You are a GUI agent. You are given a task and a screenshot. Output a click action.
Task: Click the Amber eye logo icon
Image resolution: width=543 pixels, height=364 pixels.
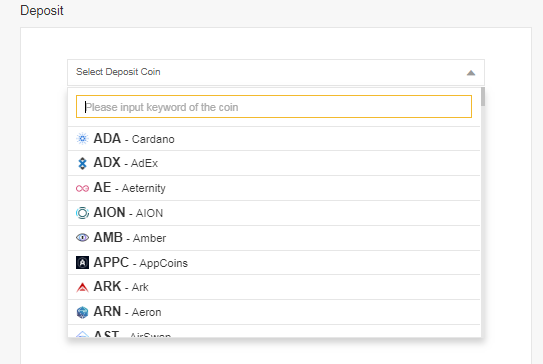point(82,238)
